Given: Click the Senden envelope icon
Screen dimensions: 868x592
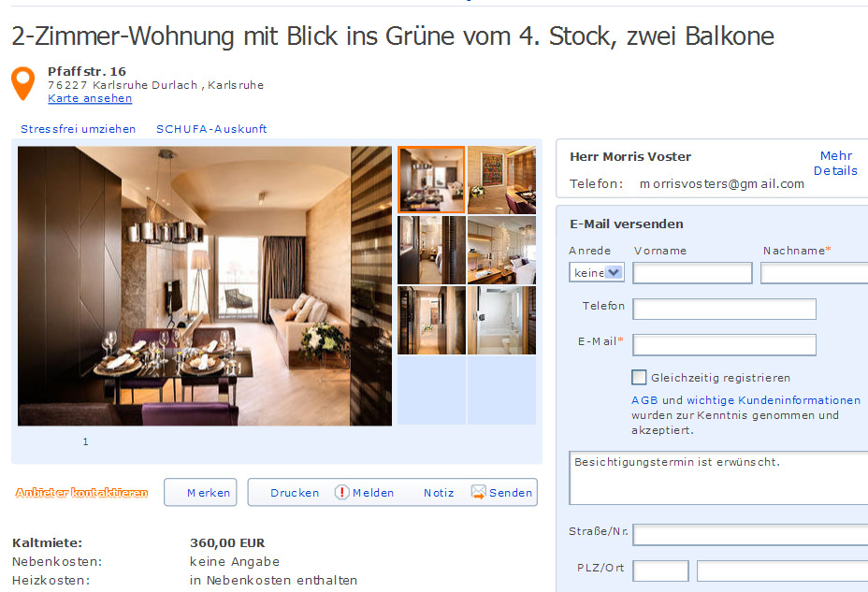Looking at the screenshot, I should pos(478,492).
